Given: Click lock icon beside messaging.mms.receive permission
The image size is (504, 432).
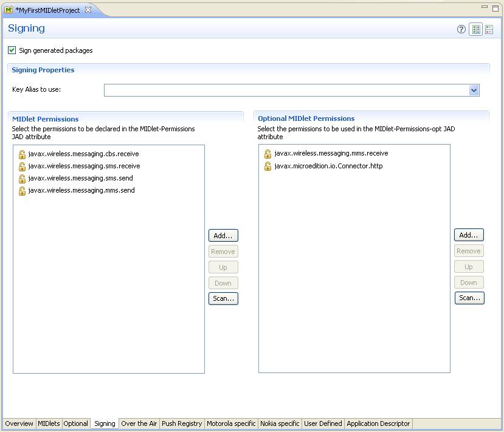Looking at the screenshot, I should [x=268, y=154].
